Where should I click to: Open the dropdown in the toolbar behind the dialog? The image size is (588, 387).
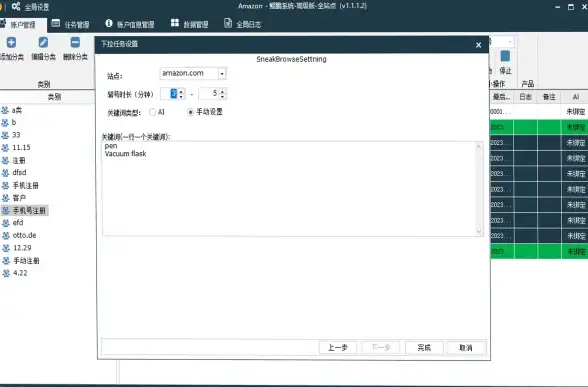[x=510, y=41]
